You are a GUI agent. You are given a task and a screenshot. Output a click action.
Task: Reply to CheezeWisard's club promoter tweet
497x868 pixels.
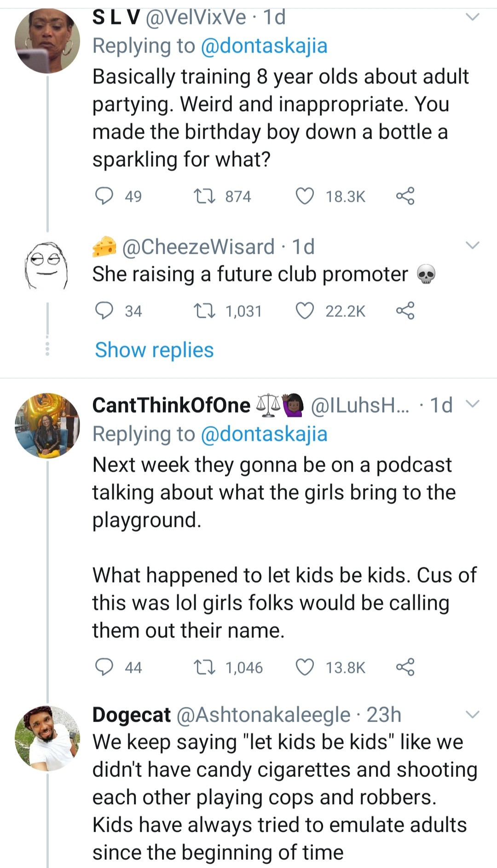(x=104, y=311)
